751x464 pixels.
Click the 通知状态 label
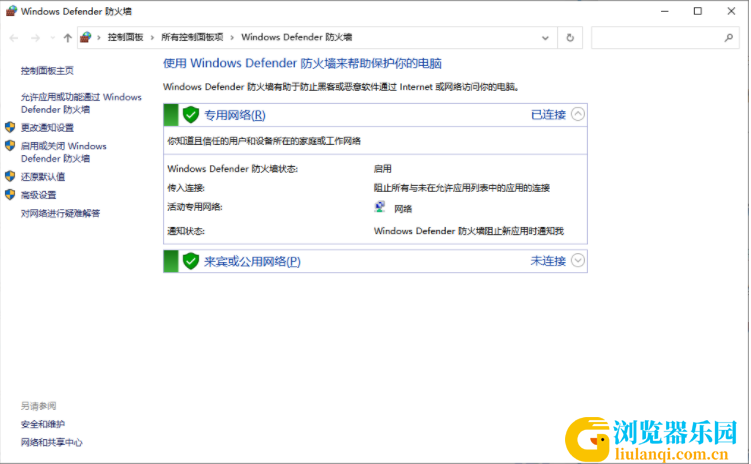tap(186, 231)
